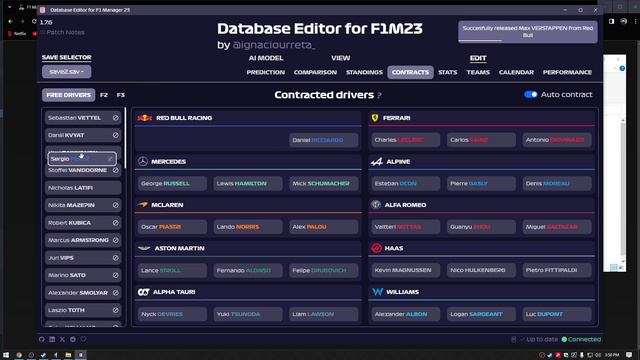The height and width of the screenshot is (360, 640).
Task: Show F3 drivers list
Action: pos(120,95)
